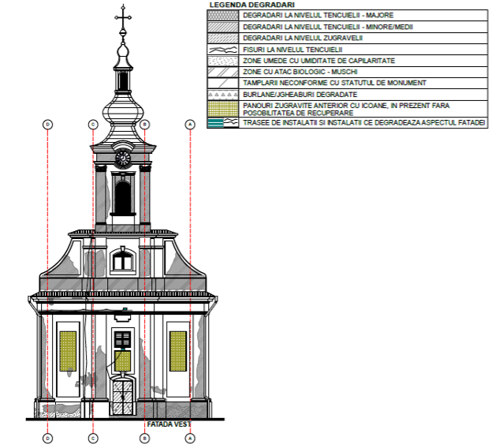Click the clock face on the tower
The height and width of the screenshot is (448, 495).
(123, 158)
